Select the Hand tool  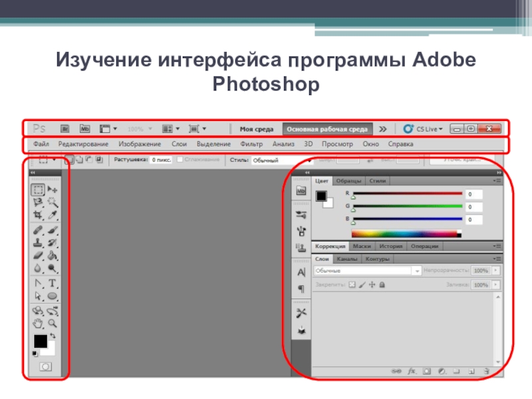tap(38, 323)
